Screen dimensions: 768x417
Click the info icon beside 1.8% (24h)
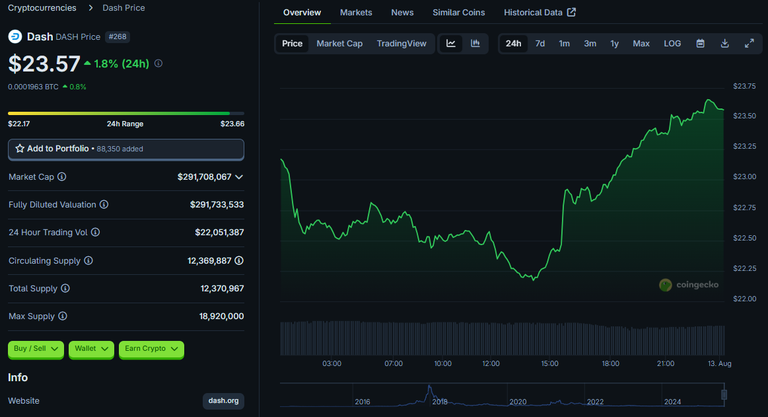158,63
